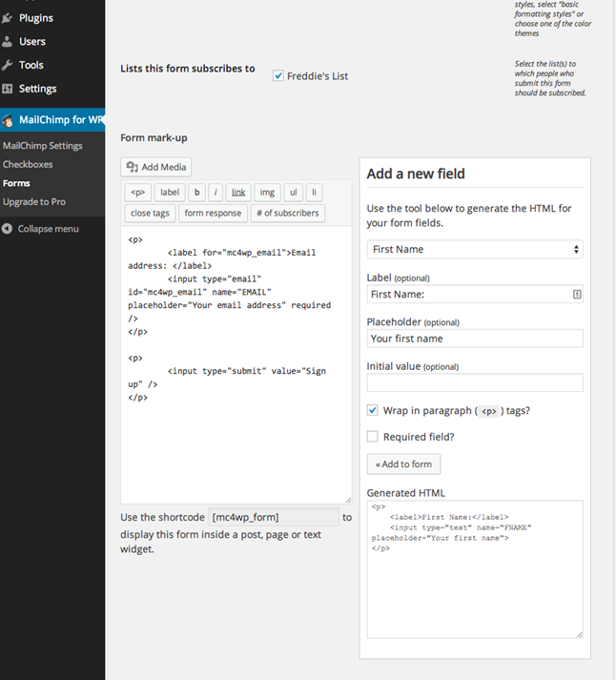This screenshot has height=680, width=616.
Task: Click the Tools wrench icon
Action: 7,65
